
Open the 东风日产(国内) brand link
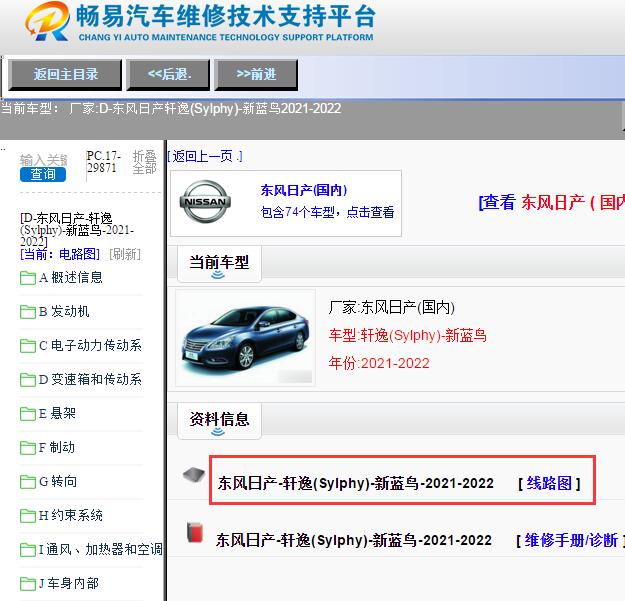point(304,190)
